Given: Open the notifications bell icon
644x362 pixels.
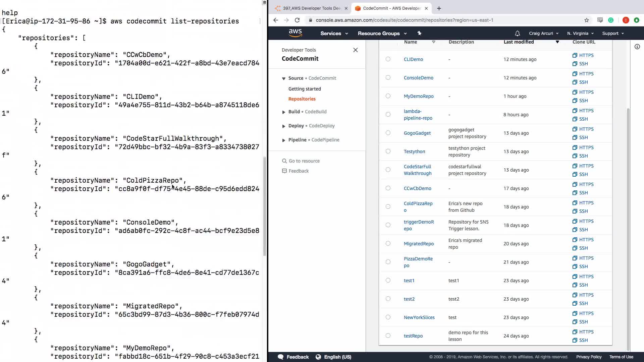Looking at the screenshot, I should (x=517, y=34).
